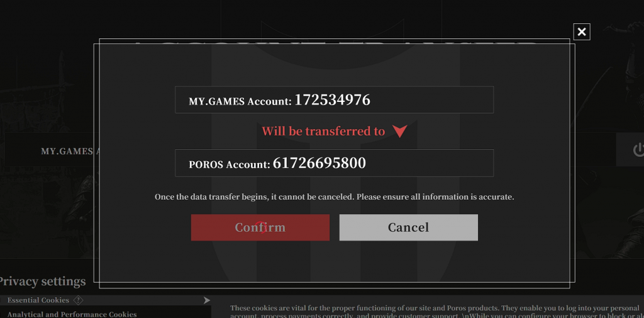
Task: Click the power logout icon
Action: point(639,150)
